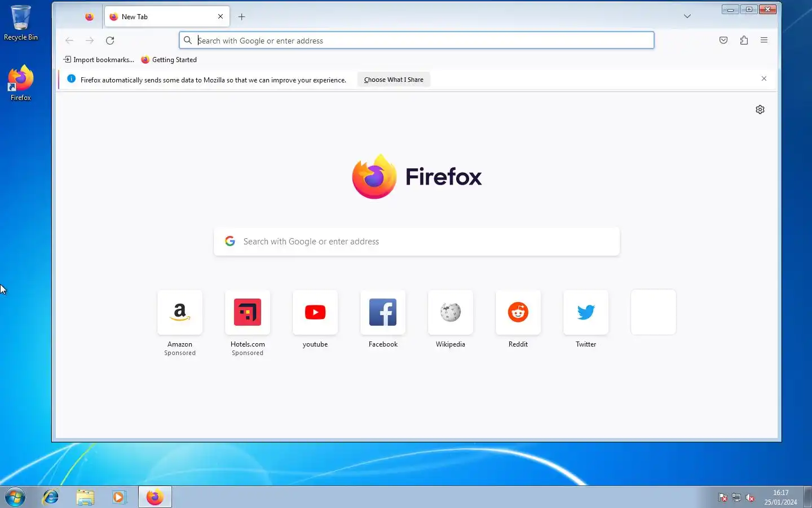This screenshot has height=508, width=812.
Task: Click Import bookmarks in bookmarks toolbar
Action: 99,59
